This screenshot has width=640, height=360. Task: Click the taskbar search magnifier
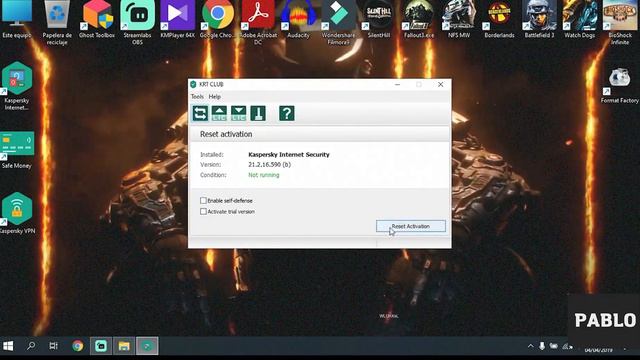(x=31, y=346)
